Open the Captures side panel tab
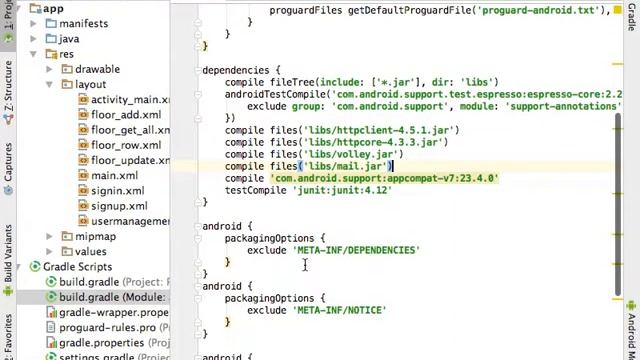This screenshot has width=640, height=360. pos(8,168)
